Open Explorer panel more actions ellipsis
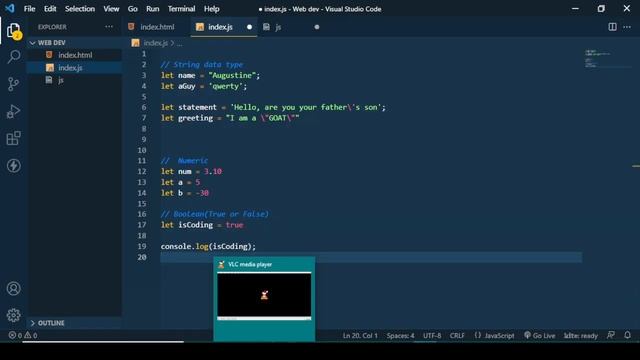The width and height of the screenshot is (640, 360). coord(109,27)
